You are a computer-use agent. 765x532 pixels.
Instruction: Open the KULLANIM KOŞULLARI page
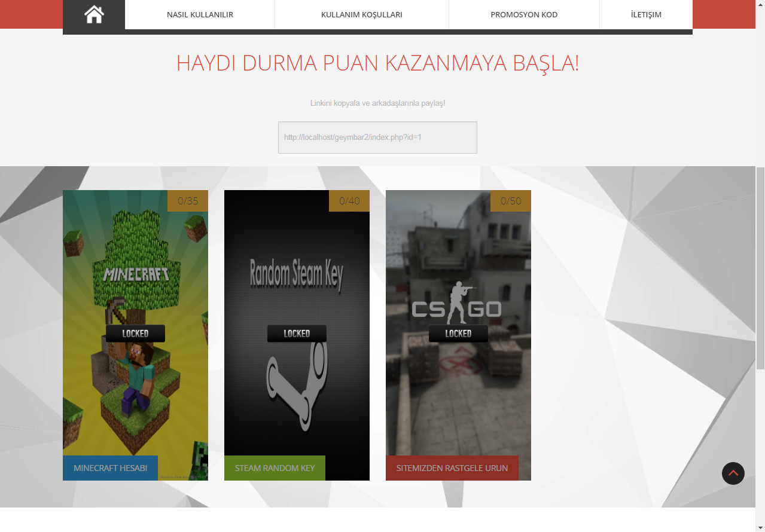pyautogui.click(x=361, y=14)
